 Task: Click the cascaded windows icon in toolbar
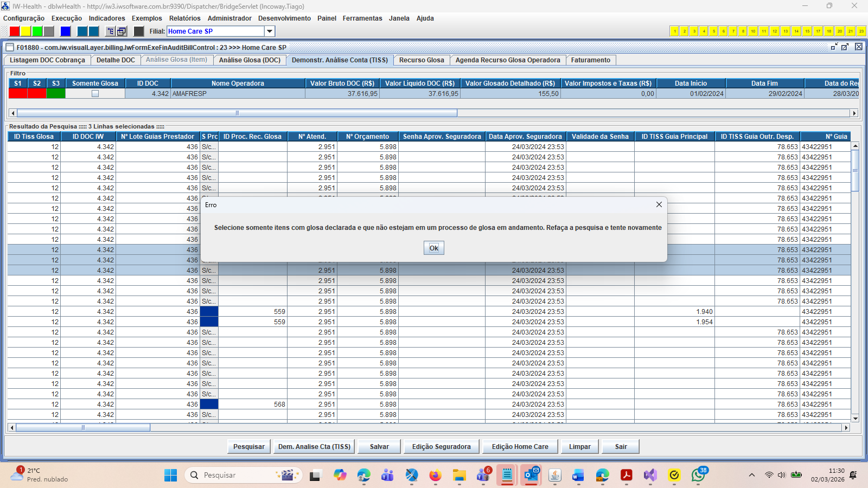(x=122, y=31)
